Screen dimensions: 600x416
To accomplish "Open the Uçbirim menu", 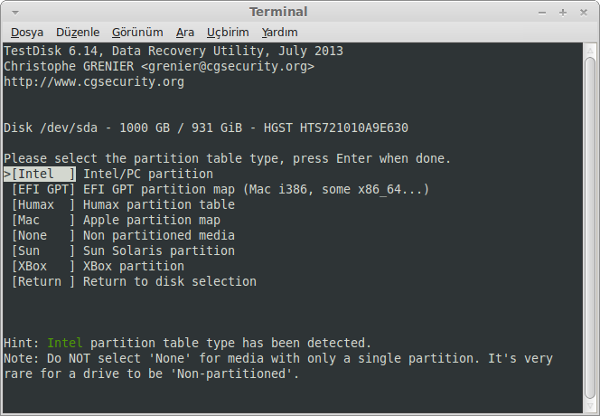I will click(228, 32).
